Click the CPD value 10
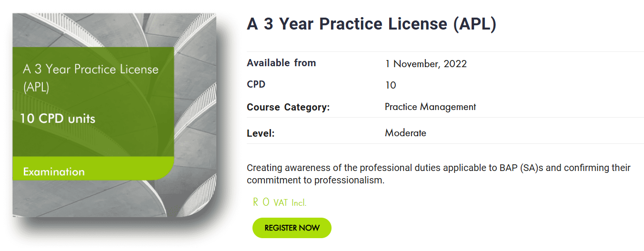 (x=391, y=86)
